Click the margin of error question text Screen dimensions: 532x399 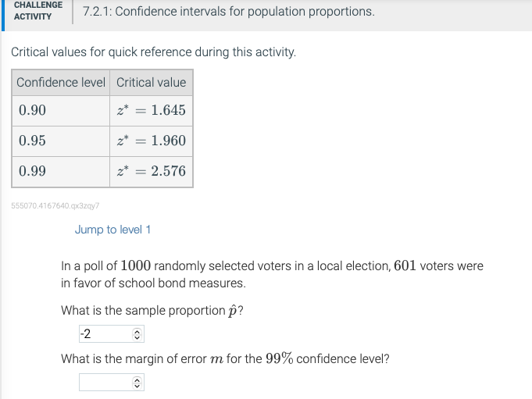click(225, 359)
